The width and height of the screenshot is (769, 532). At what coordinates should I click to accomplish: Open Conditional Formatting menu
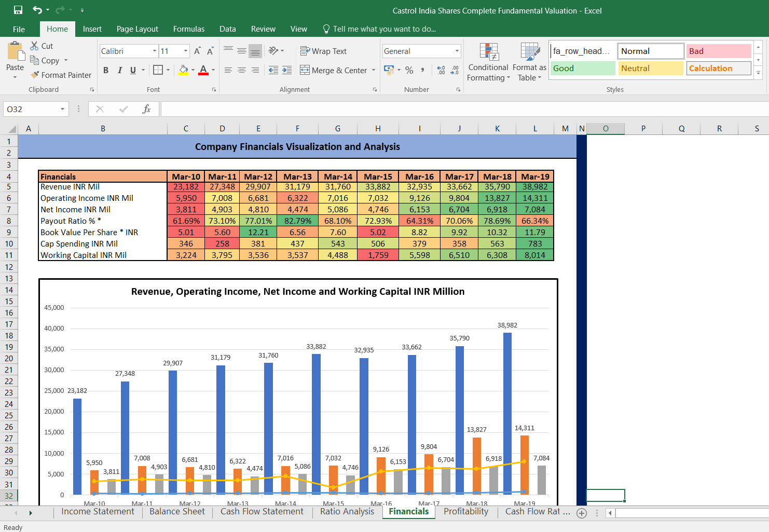click(x=488, y=62)
